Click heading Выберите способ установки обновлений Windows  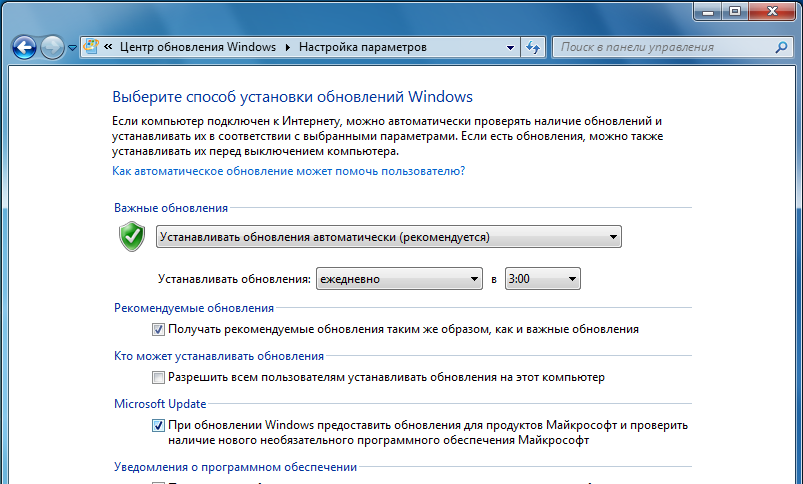pyautogui.click(x=292, y=97)
